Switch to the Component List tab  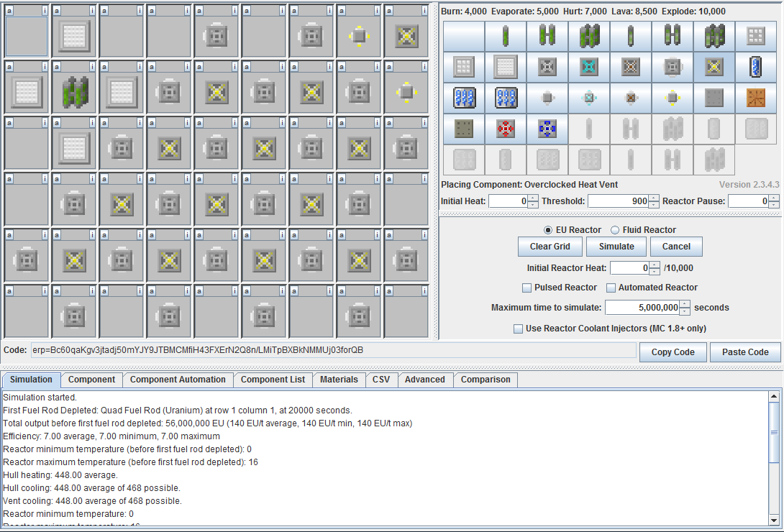[273, 380]
